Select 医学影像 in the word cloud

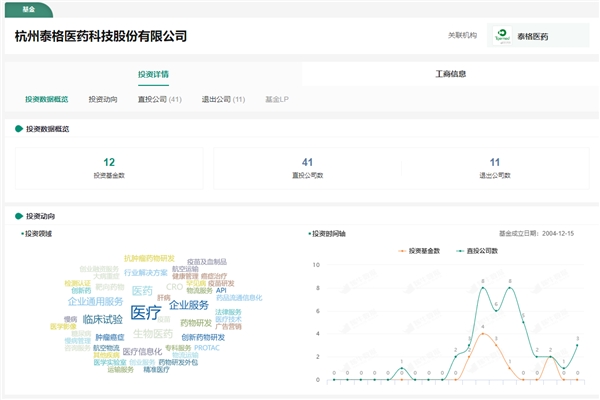[63, 326]
